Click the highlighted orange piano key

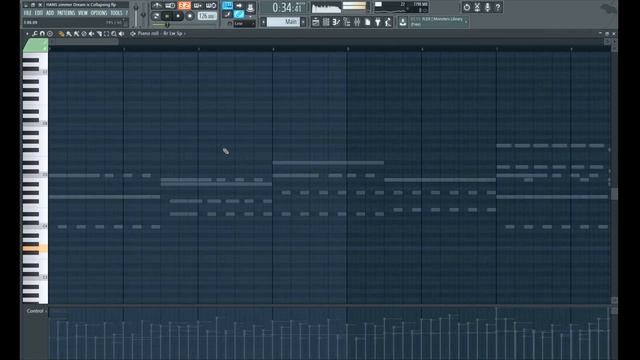(35, 248)
